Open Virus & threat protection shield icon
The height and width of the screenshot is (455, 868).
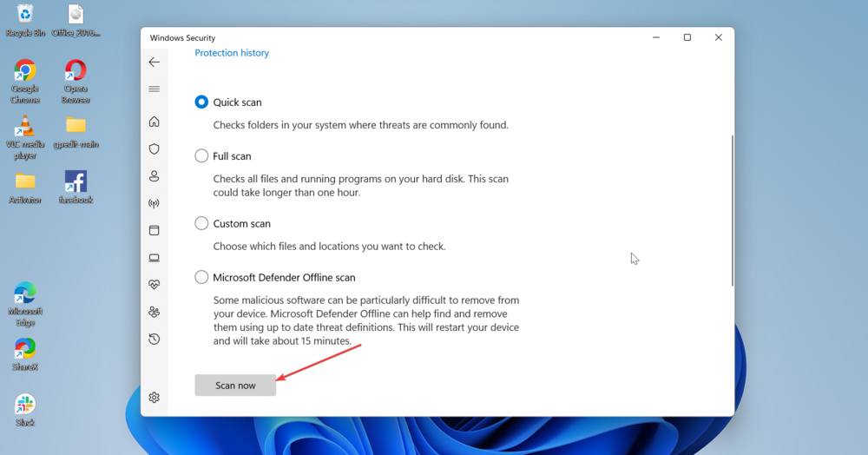point(155,148)
